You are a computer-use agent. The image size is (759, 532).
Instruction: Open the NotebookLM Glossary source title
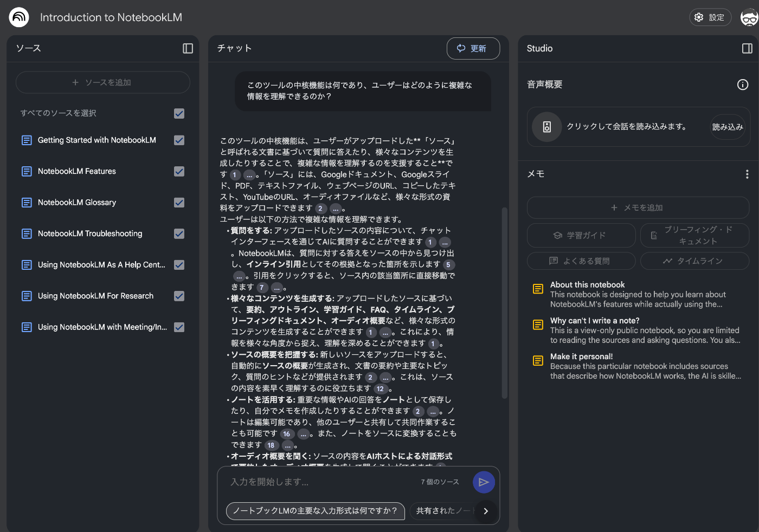(77, 203)
